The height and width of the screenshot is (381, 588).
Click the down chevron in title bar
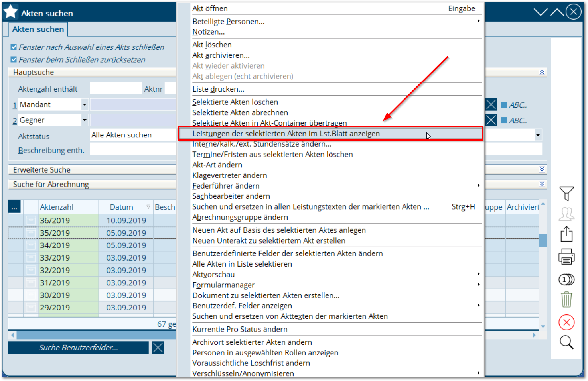541,12
